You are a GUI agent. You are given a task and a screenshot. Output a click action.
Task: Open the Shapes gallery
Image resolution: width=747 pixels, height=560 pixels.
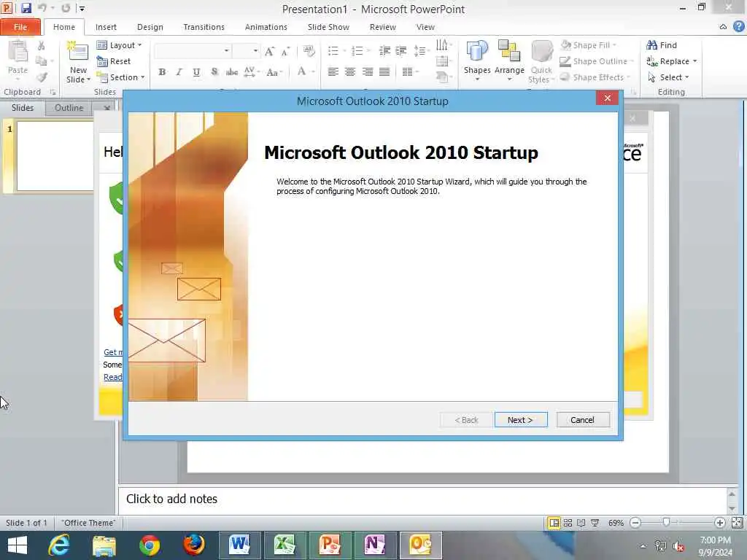pyautogui.click(x=477, y=60)
